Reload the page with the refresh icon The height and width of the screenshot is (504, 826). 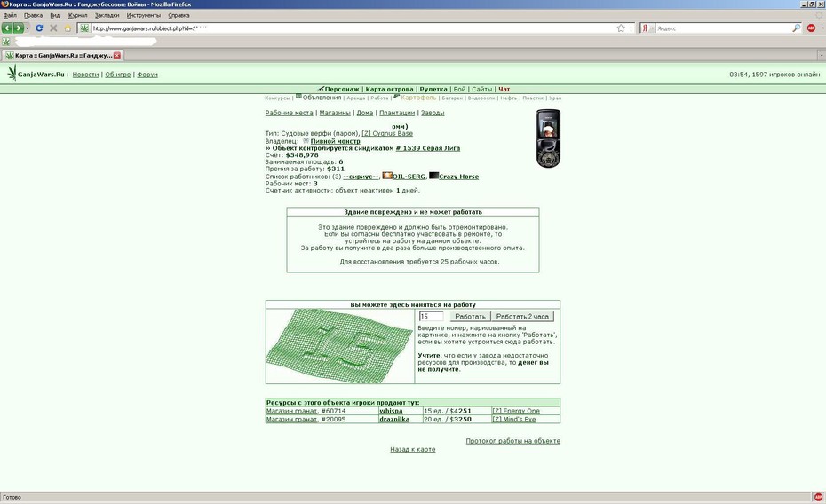tap(39, 28)
